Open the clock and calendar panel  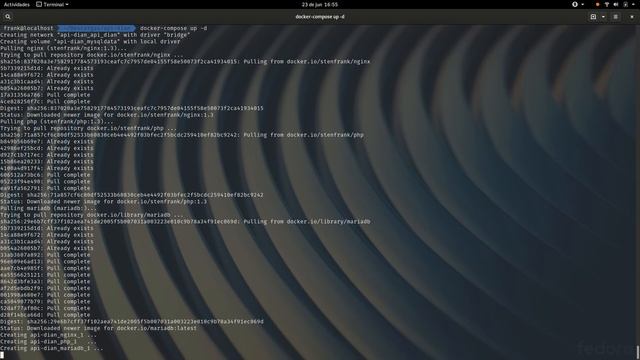(x=320, y=4)
